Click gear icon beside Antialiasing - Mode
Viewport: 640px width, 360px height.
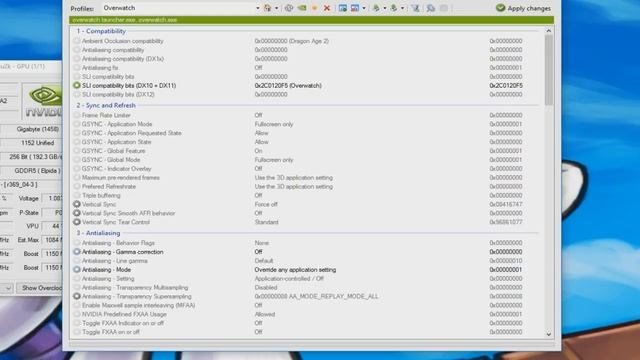(x=77, y=269)
